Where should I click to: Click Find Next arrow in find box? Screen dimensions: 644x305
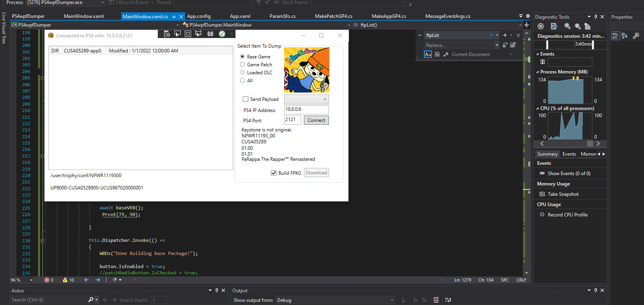505,35
